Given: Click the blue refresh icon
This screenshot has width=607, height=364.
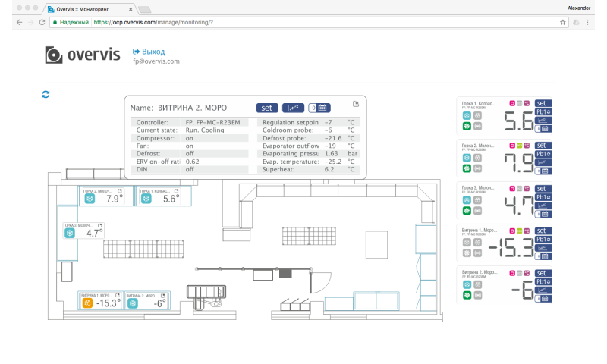Looking at the screenshot, I should [x=46, y=94].
